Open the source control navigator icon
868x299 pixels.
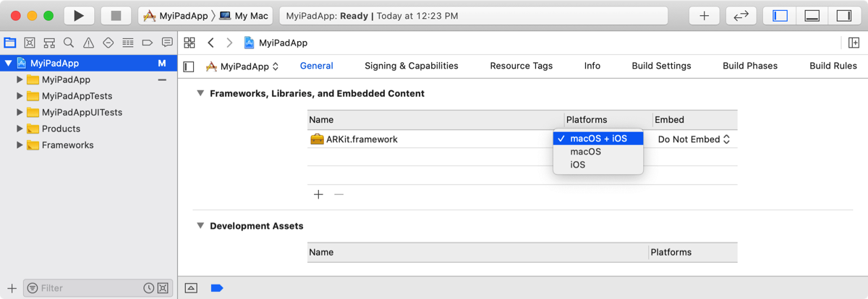pos(30,43)
